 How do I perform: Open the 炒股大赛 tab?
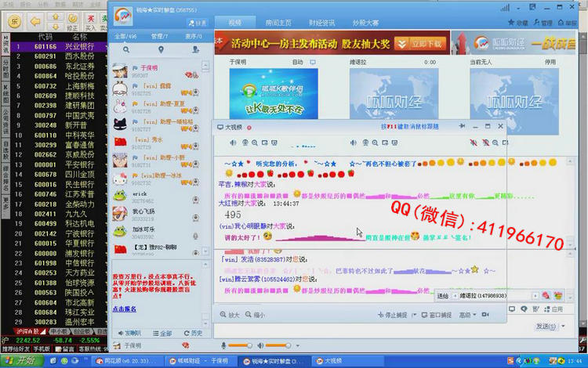(365, 23)
